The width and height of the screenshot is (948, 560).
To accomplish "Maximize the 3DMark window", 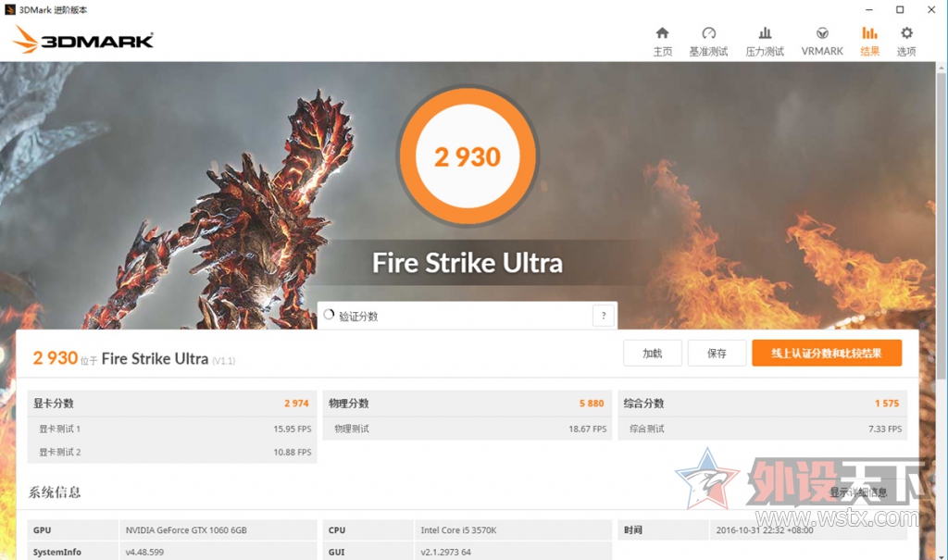I will pos(900,9).
